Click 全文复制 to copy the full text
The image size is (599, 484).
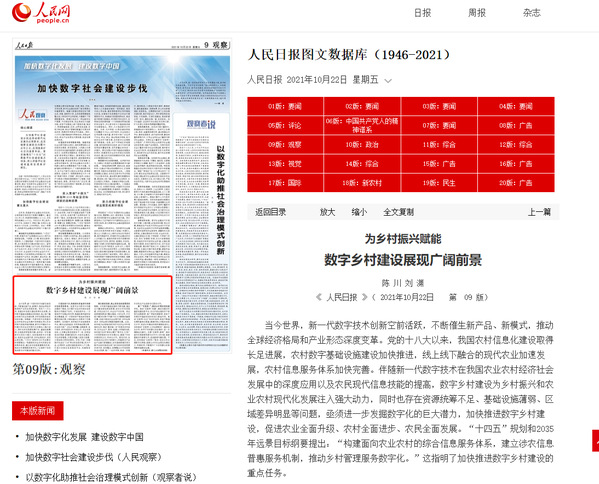[398, 212]
